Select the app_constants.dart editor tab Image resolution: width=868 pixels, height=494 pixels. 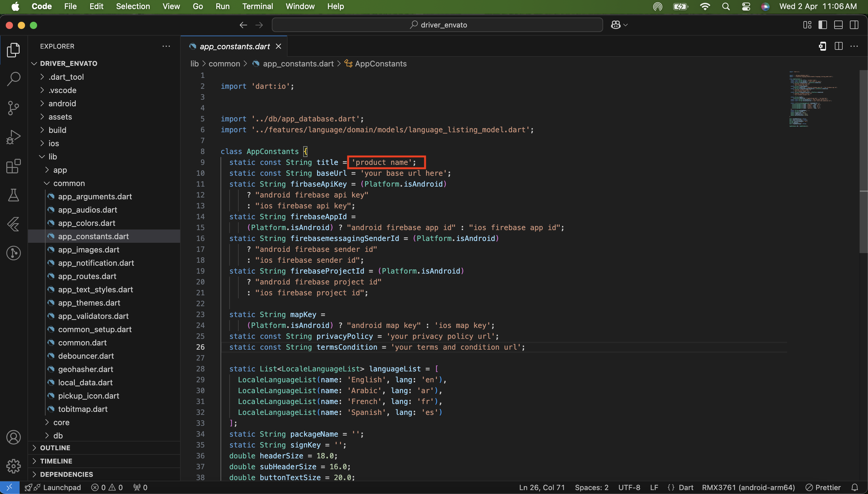tap(234, 46)
